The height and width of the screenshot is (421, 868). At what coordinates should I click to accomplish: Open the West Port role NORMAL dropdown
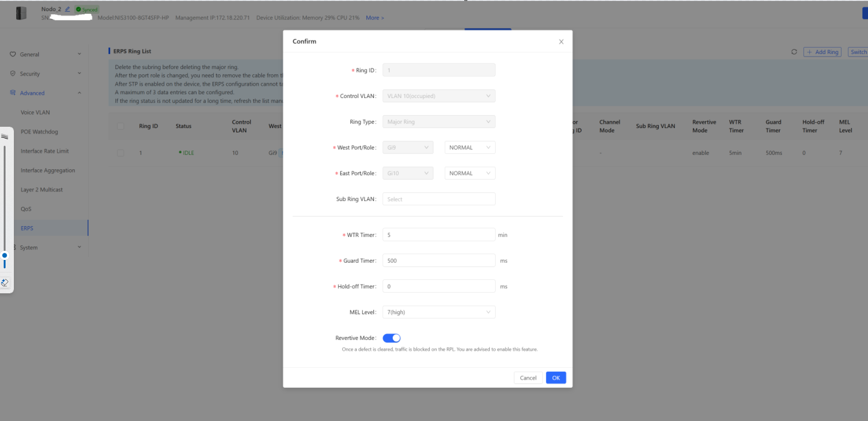(x=470, y=148)
